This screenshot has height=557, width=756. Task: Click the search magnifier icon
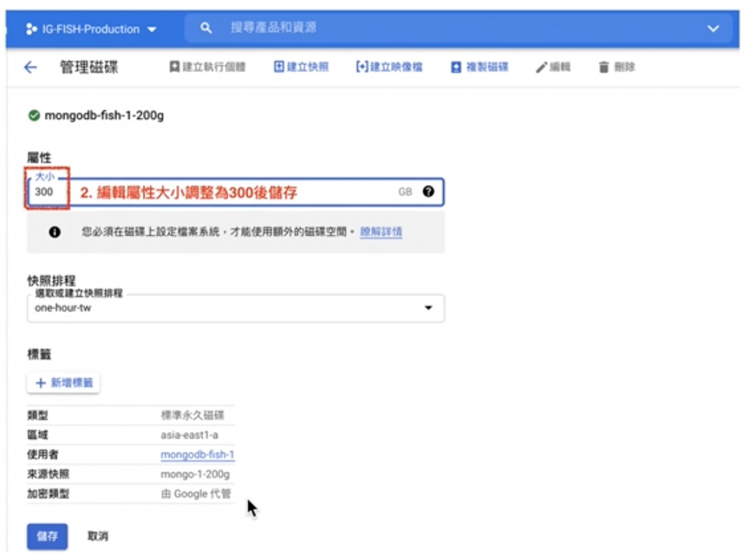206,28
